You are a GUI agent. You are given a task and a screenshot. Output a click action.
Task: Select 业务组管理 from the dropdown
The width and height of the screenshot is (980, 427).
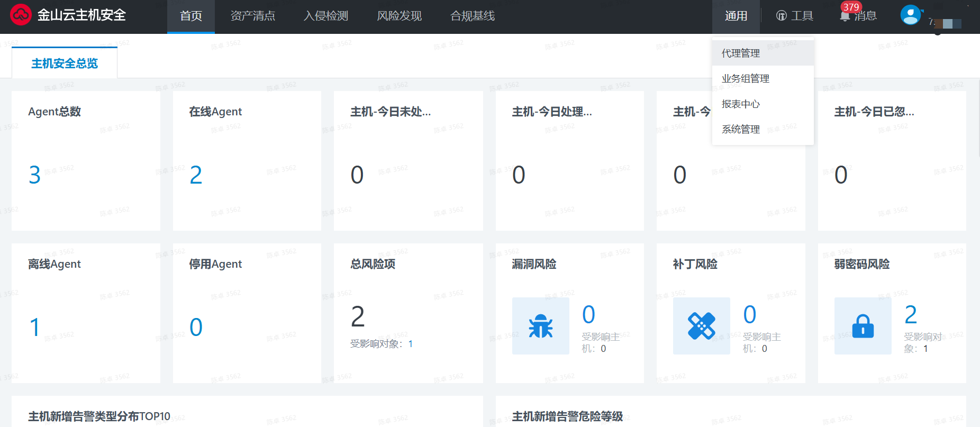pos(746,78)
